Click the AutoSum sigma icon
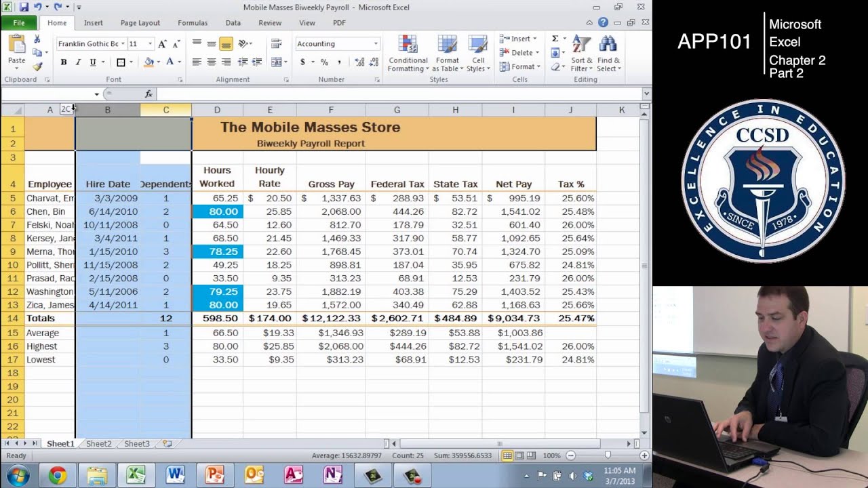868x488 pixels. [555, 39]
